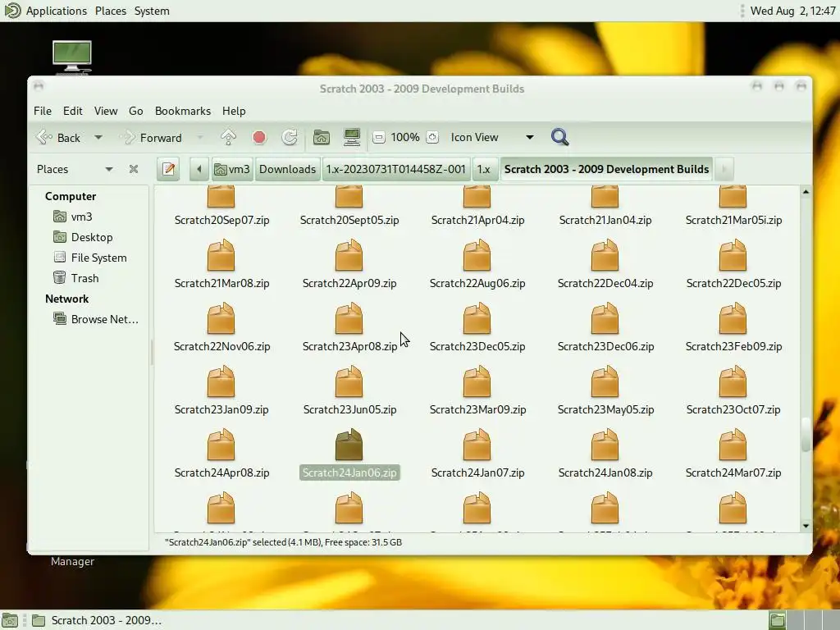
Task: Click the 100% zoom level button
Action: 405,138
